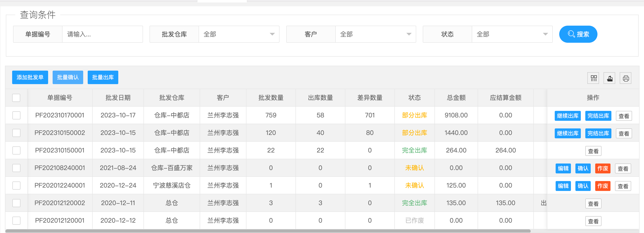
Task: Check the row PF202012120002
Action: coord(16,203)
